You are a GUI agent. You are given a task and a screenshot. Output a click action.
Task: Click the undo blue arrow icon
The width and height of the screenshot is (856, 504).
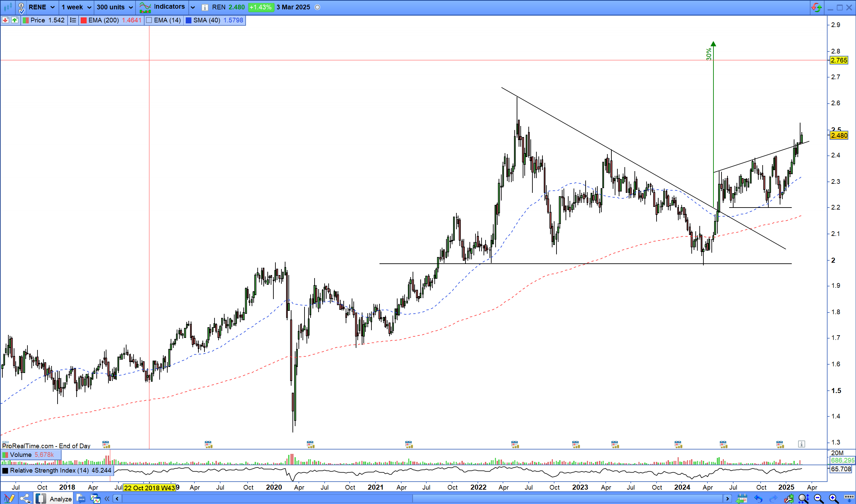tap(758, 498)
